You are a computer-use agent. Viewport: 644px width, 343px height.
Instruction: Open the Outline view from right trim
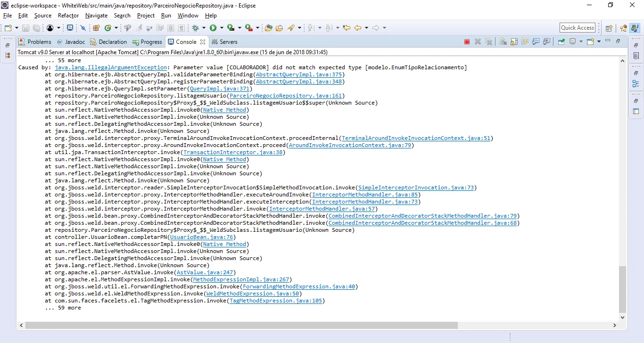pos(636,84)
